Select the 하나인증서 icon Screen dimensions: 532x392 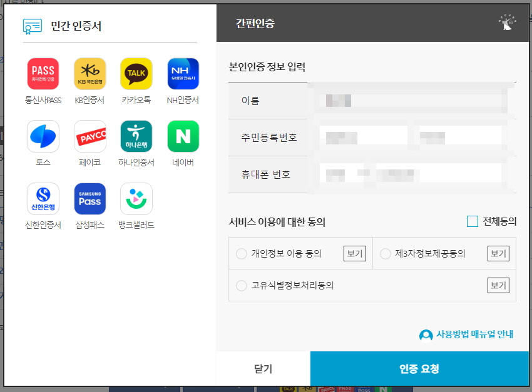(x=136, y=136)
